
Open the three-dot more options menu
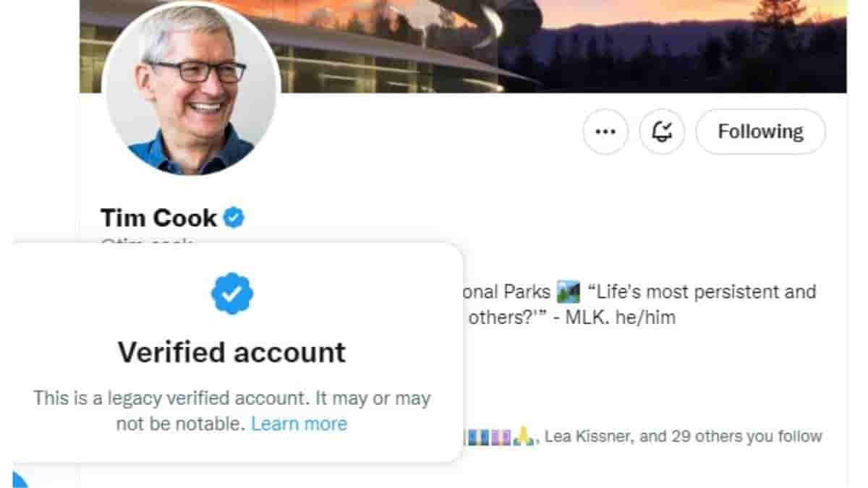click(x=605, y=132)
